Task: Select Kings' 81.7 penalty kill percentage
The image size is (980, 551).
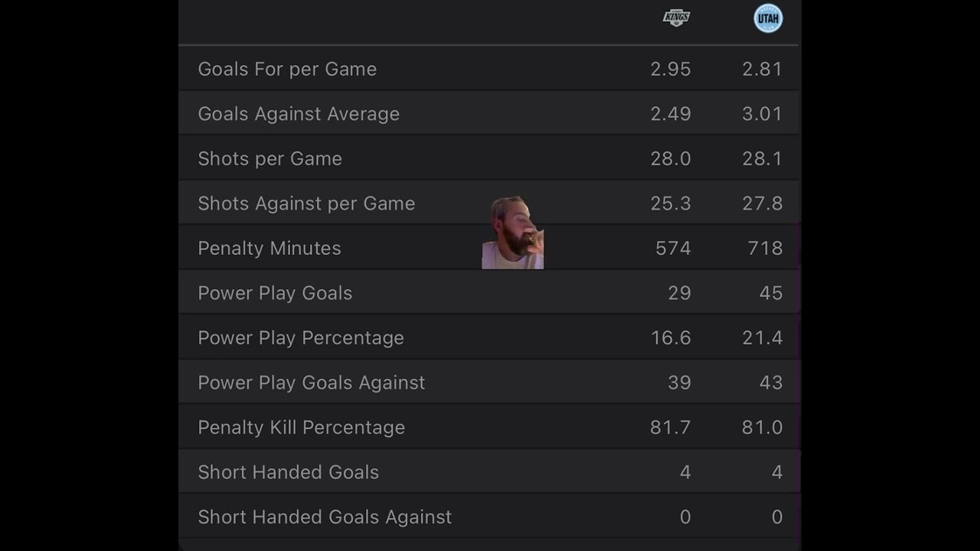Action: [670, 427]
